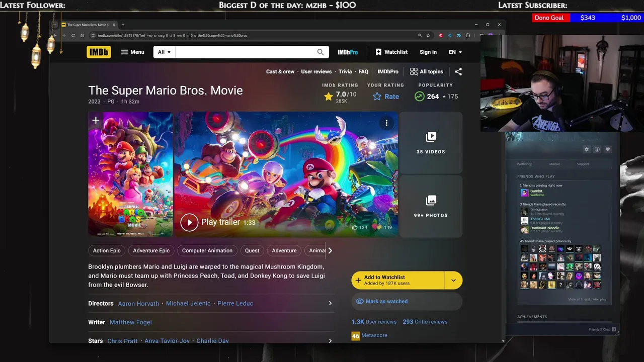Open Steam game info icon
The image size is (644, 362).
click(597, 149)
